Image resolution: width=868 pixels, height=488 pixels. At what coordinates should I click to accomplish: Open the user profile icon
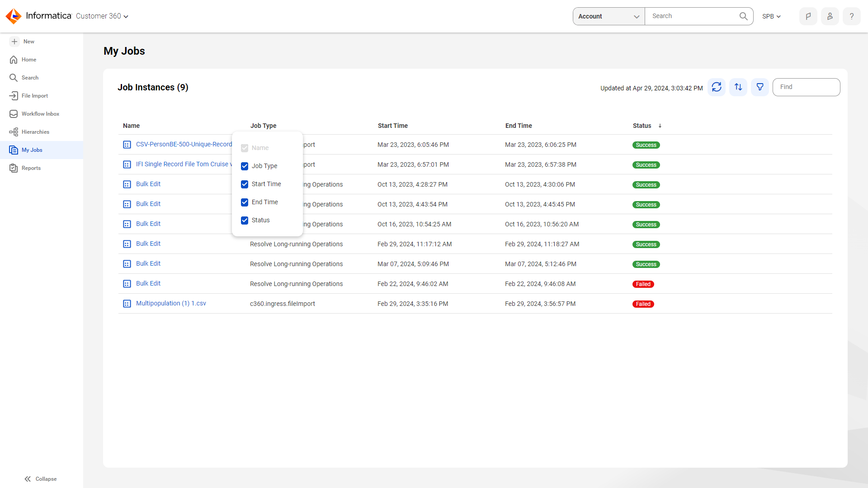[x=830, y=16]
